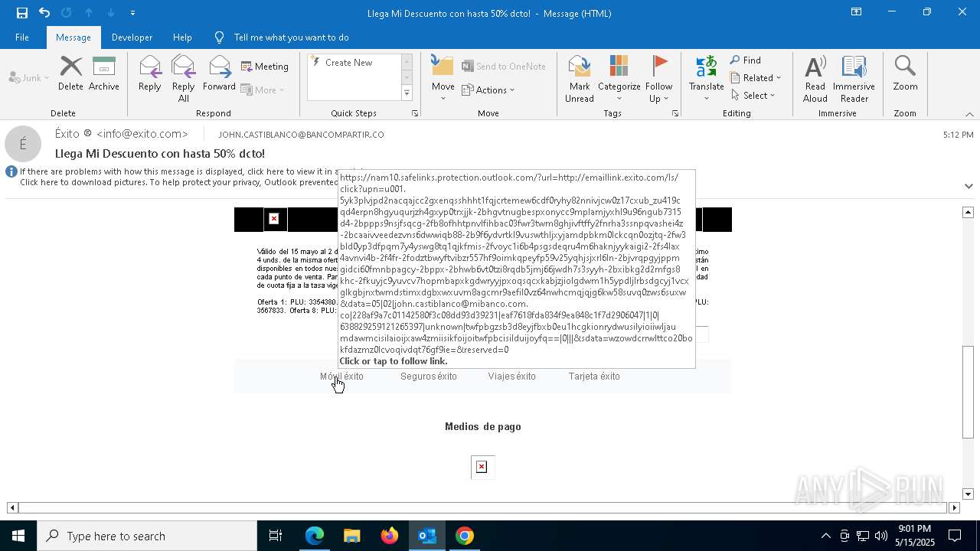This screenshot has width=980, height=551.
Task: Click the Undo arrow in the quick access toolbar
Action: pos(44,13)
